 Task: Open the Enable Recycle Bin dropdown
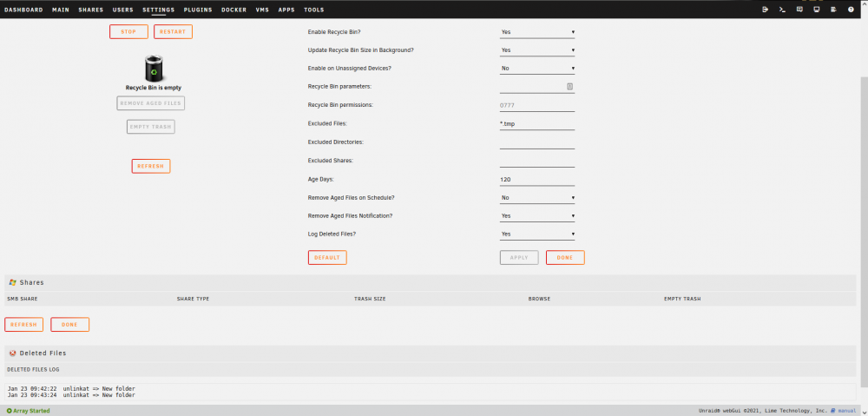point(537,32)
